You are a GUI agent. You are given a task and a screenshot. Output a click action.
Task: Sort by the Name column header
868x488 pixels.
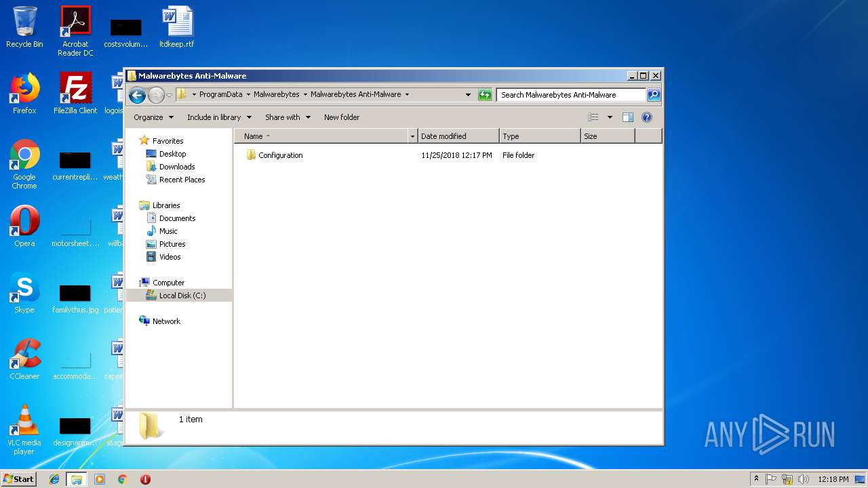(321, 136)
